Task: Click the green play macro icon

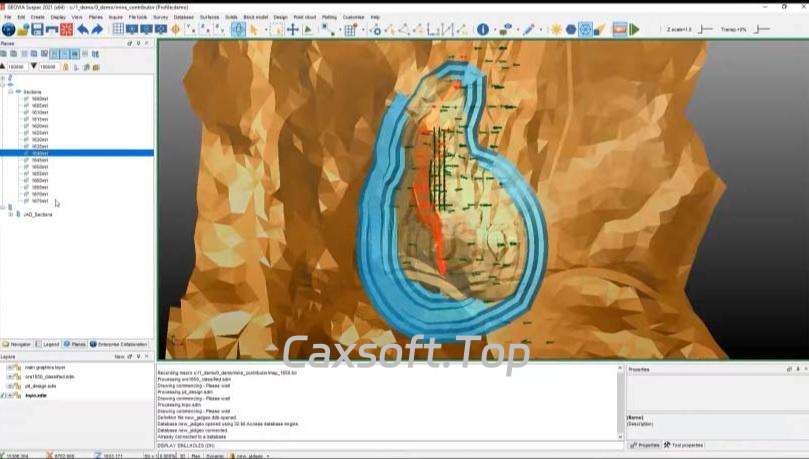Action: 633,30
